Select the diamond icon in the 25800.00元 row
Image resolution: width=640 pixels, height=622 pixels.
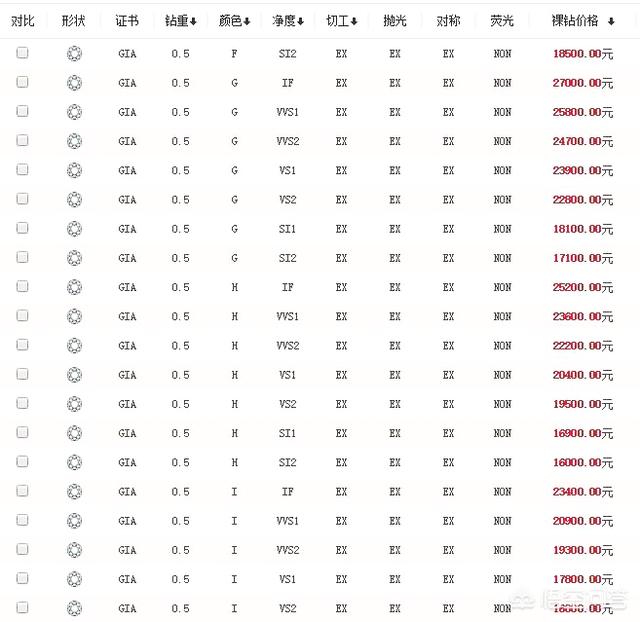click(74, 112)
